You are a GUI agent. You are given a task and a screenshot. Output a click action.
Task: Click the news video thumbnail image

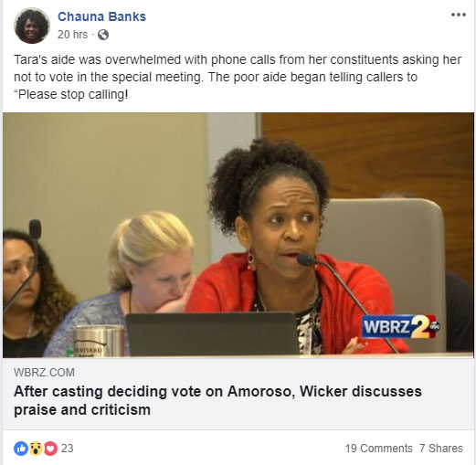tap(238, 235)
